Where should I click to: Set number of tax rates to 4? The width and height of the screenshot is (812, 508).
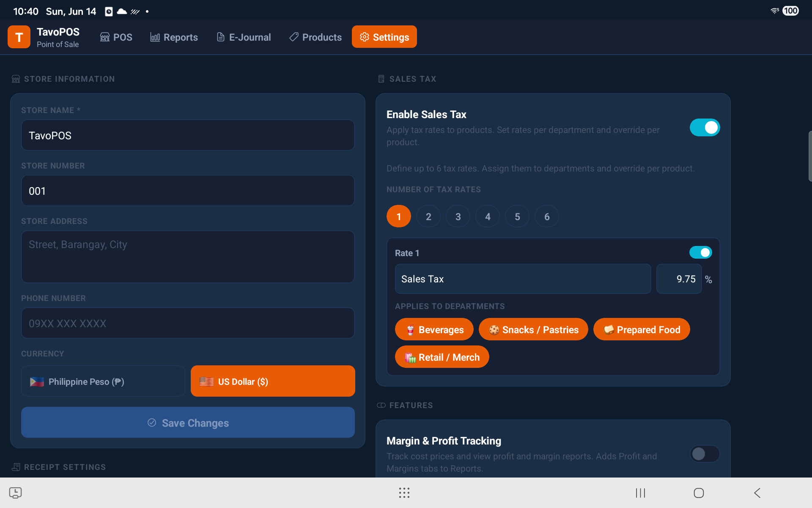[x=488, y=216]
